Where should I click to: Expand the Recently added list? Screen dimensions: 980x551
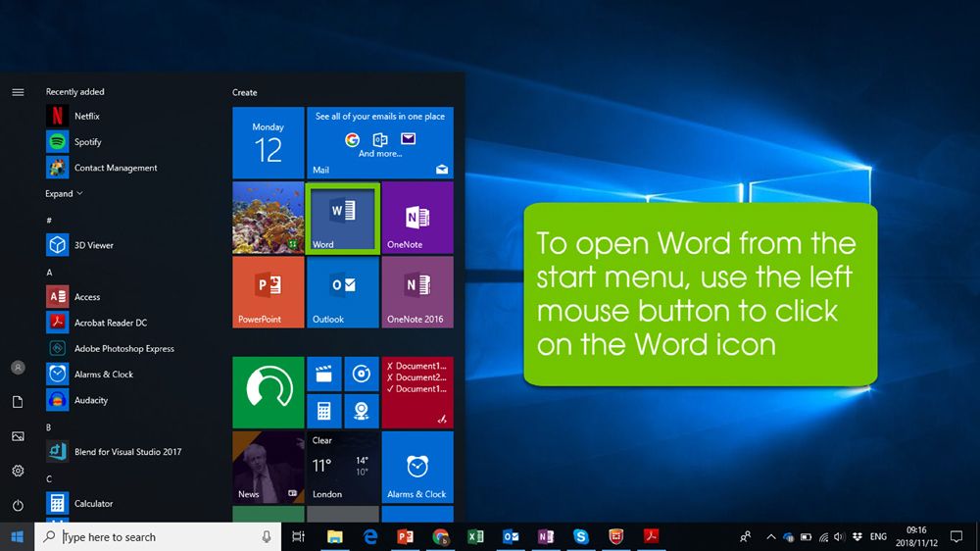(64, 194)
